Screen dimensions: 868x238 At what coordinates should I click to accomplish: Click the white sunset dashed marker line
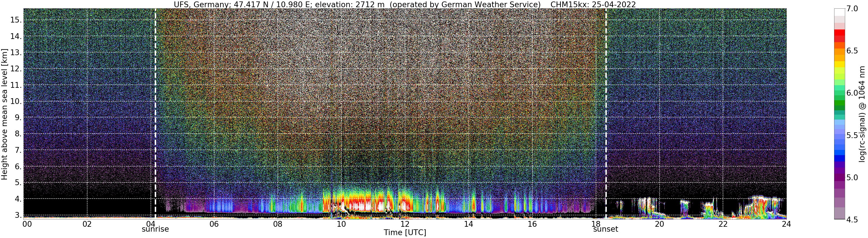(x=606, y=114)
